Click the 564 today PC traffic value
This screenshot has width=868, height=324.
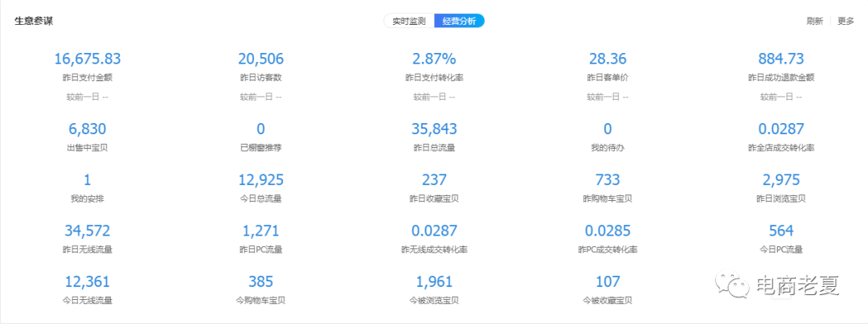(x=781, y=231)
